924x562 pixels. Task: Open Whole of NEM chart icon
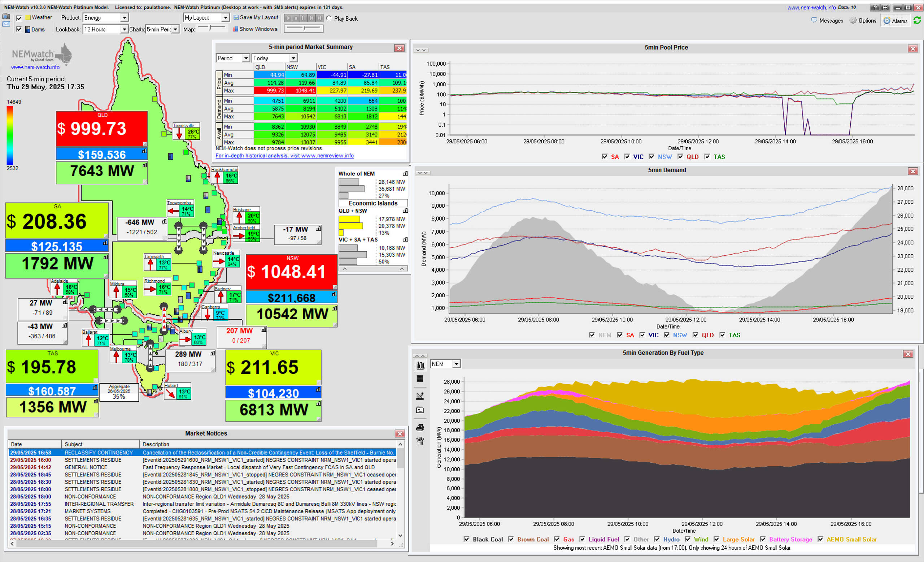(405, 174)
